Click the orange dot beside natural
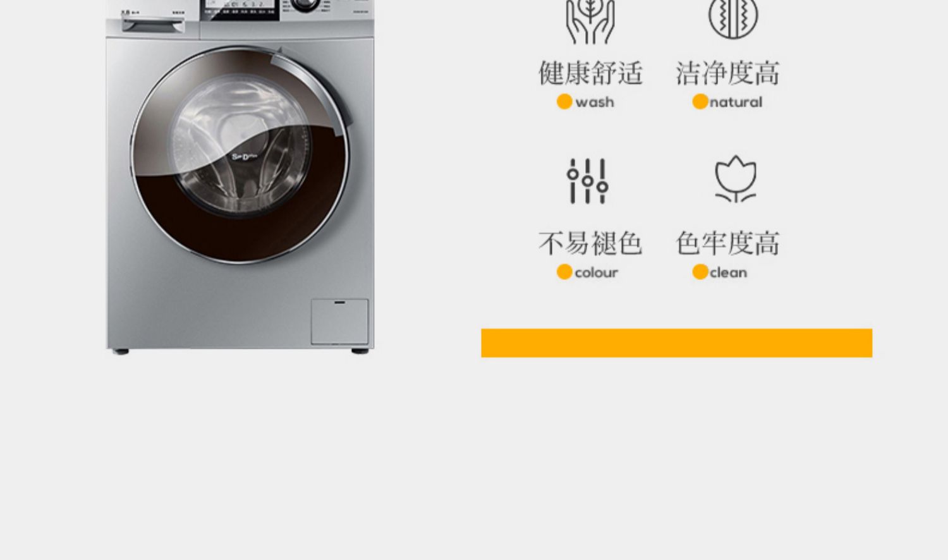This screenshot has width=948, height=560. pos(700,102)
